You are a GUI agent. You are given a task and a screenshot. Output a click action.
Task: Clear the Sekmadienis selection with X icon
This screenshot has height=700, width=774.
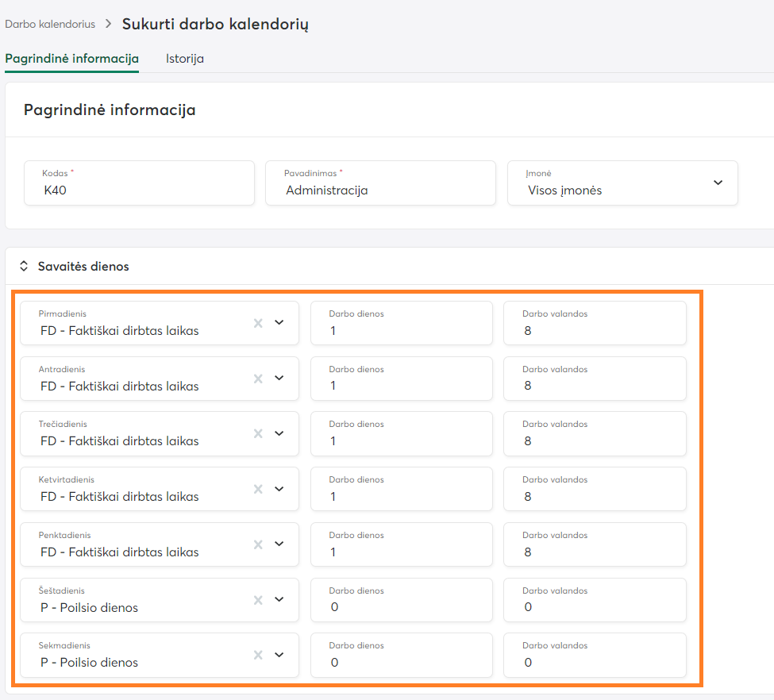pos(257,655)
